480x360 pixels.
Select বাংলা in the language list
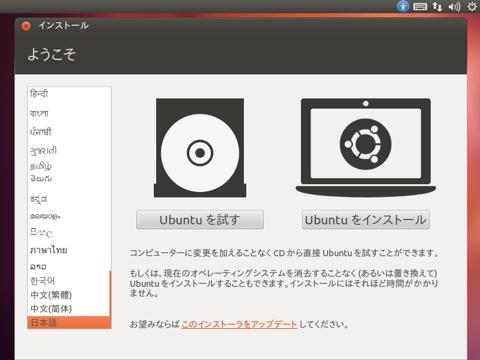68,113
